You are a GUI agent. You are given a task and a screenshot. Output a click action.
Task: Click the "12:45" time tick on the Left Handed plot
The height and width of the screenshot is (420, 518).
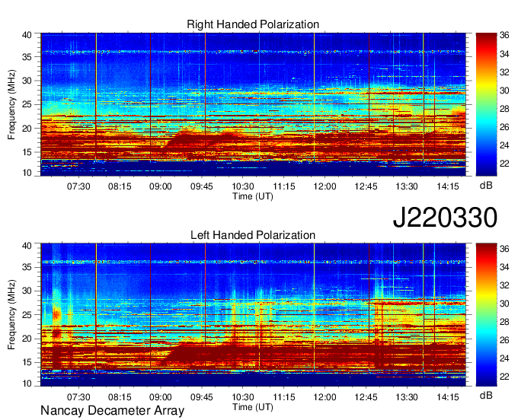click(x=366, y=397)
